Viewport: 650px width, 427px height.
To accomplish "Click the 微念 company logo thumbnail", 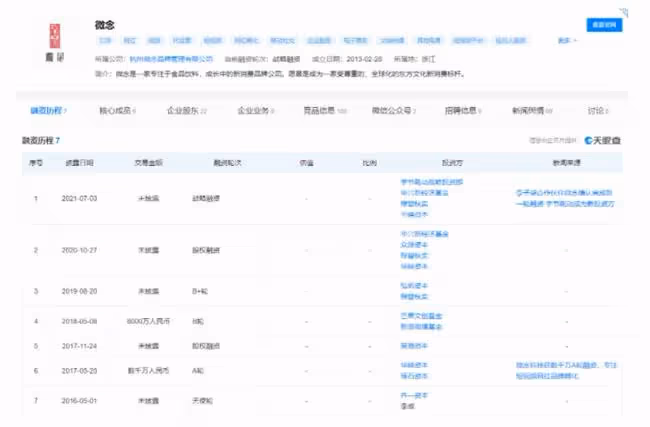I will [x=55, y=43].
